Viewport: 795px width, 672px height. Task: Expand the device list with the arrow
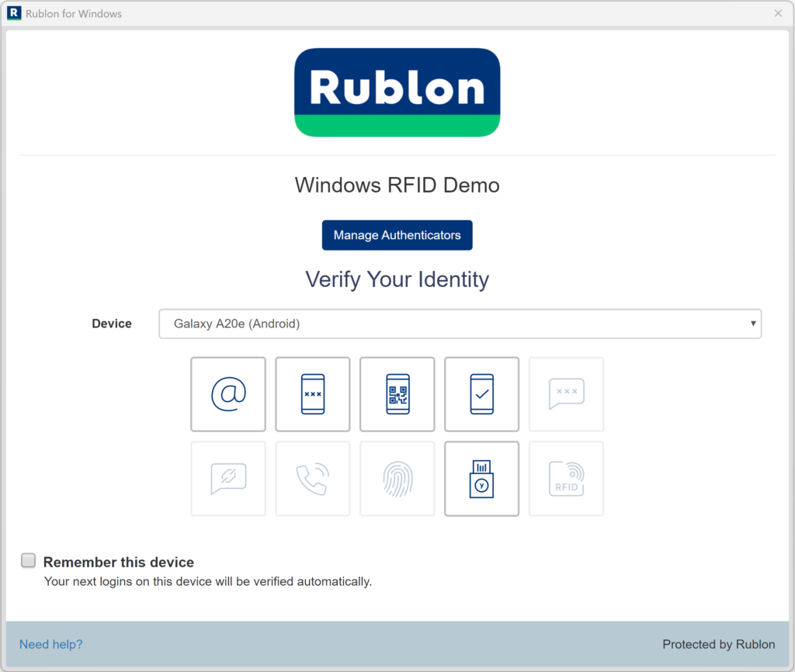click(752, 324)
